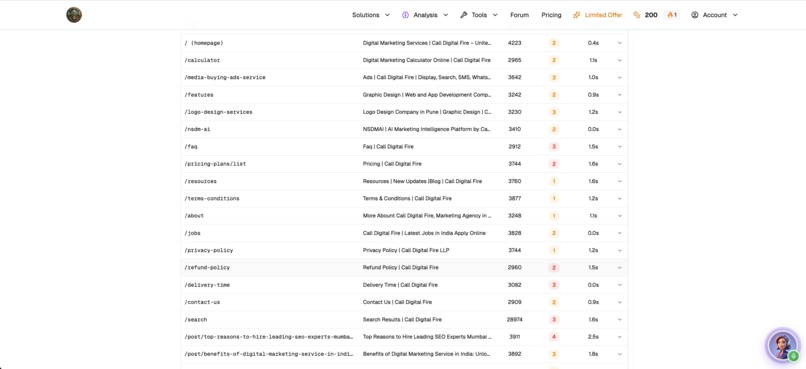The image size is (806, 369).
Task: Expand the /pricing-plans/list row
Action: 619,164
